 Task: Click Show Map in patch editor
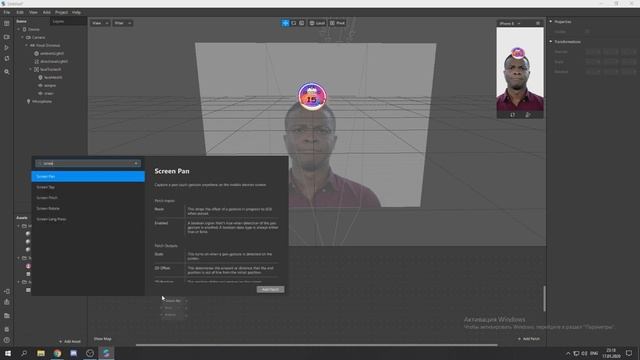coord(102,339)
